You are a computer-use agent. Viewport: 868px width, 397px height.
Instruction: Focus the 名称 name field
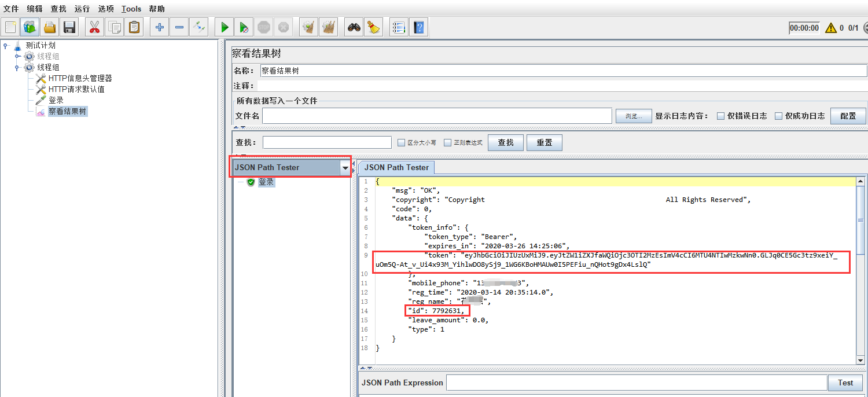(x=564, y=71)
